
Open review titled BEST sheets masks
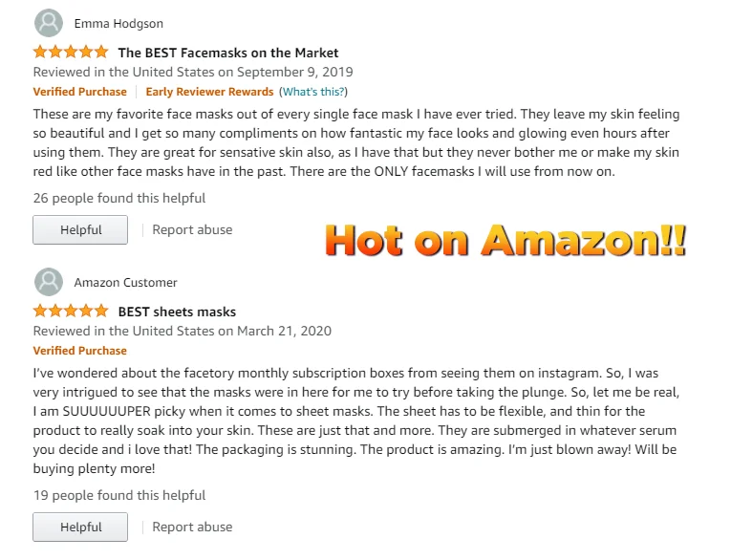[x=177, y=312]
